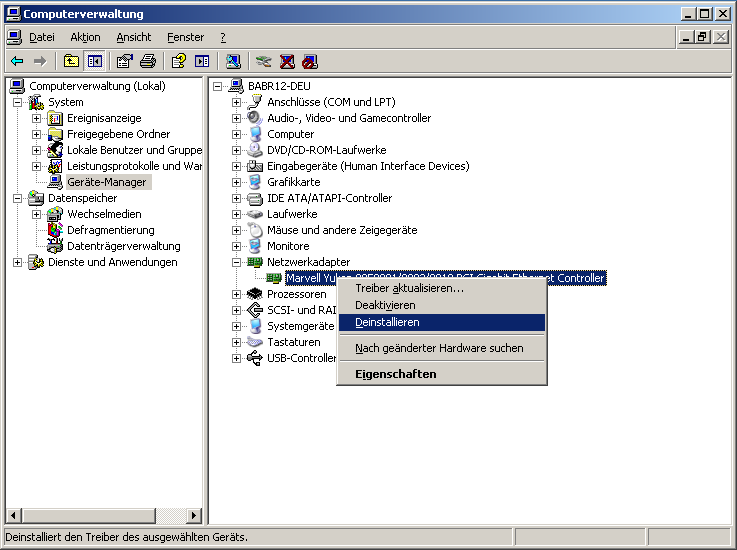This screenshot has width=737, height=550.
Task: Click the up one level folder icon
Action: pos(72,61)
